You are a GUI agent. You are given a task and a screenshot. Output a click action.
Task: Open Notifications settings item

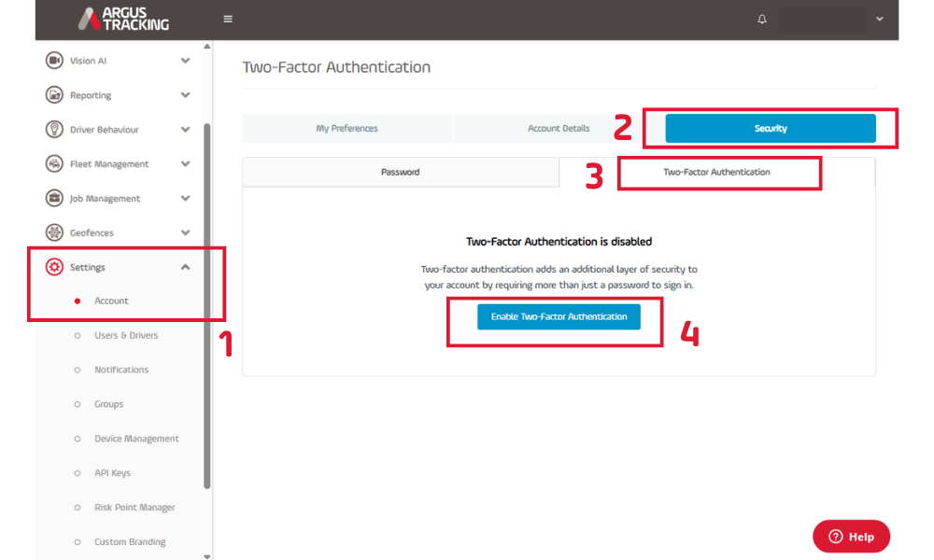121,370
